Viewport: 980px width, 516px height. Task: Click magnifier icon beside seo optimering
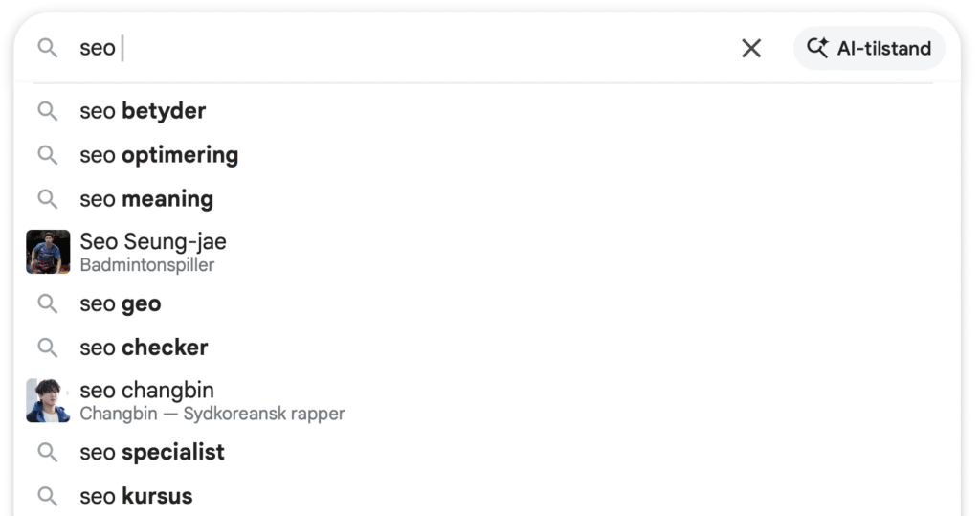pyautogui.click(x=48, y=155)
